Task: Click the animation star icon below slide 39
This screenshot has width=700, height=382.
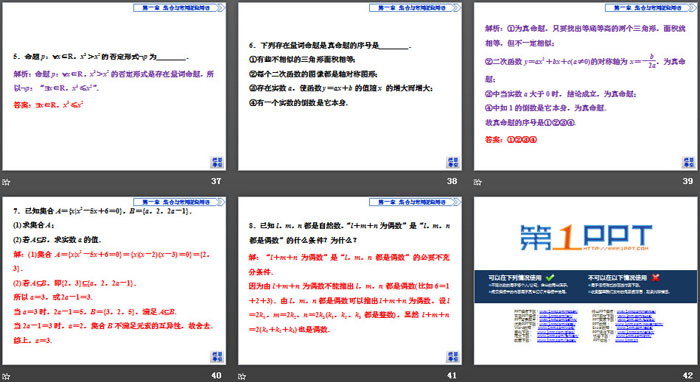Action: 478,182
